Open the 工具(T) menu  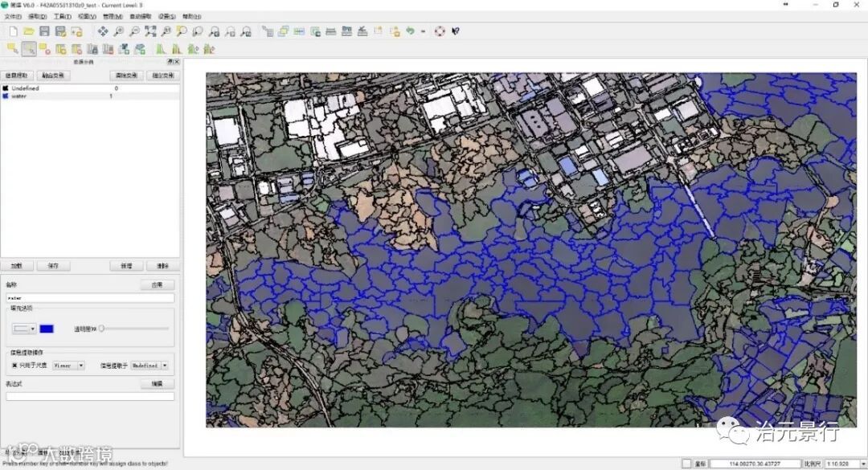click(x=63, y=17)
